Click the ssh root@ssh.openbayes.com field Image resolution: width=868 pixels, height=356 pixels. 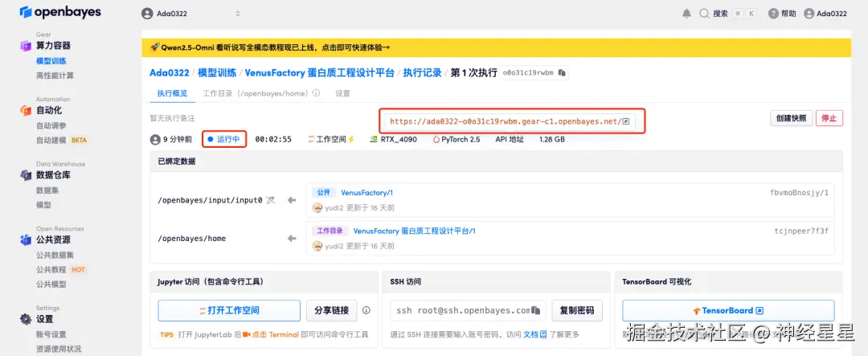point(468,311)
